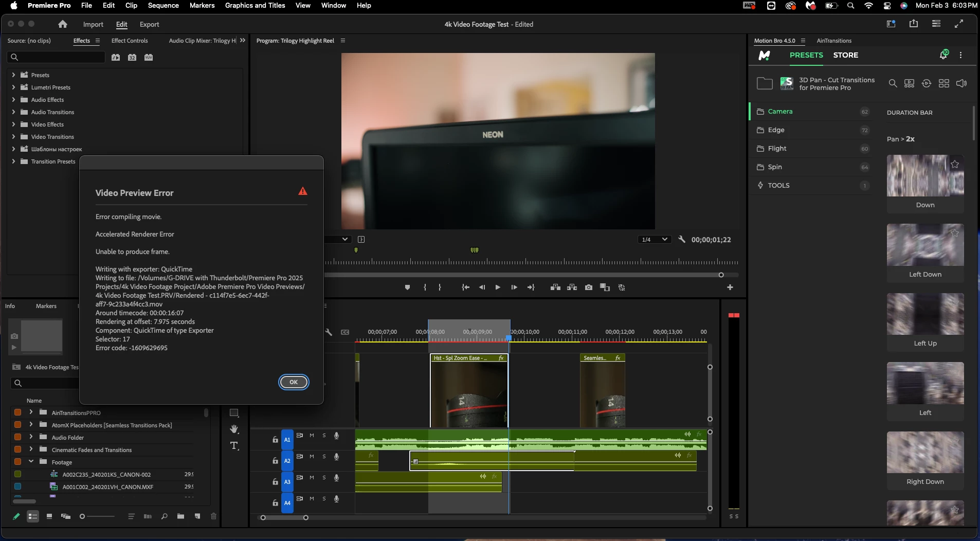Viewport: 980px width, 541px height.
Task: Select the Type tool
Action: click(234, 445)
